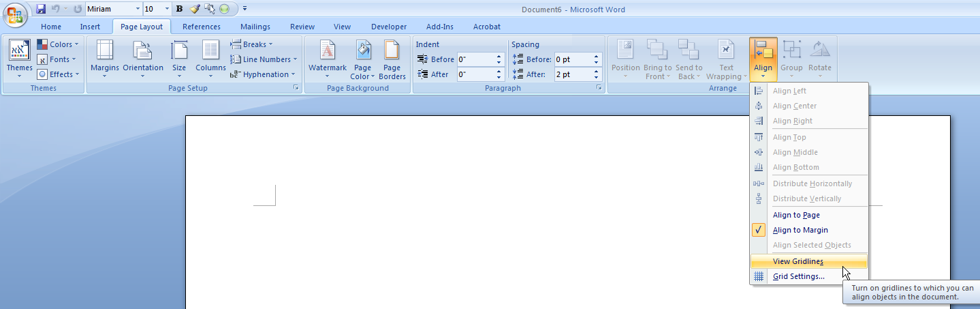Expand the Line Numbers dropdown
The width and height of the screenshot is (980, 309).
[264, 59]
